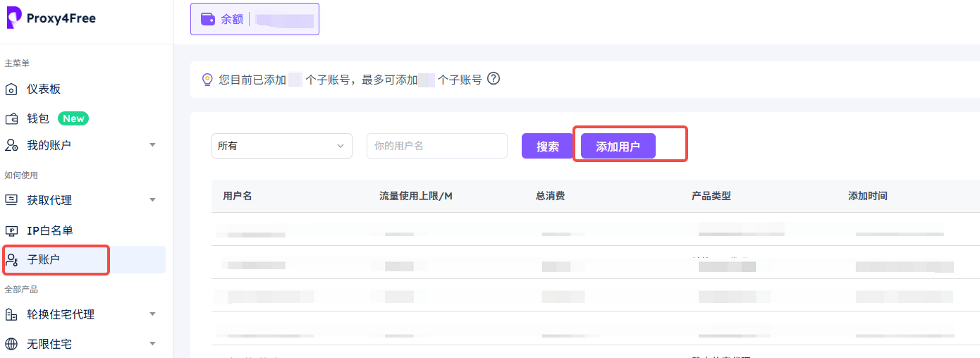Click the 获取代理 icon
Image resolution: width=980 pixels, height=358 pixels.
[11, 200]
